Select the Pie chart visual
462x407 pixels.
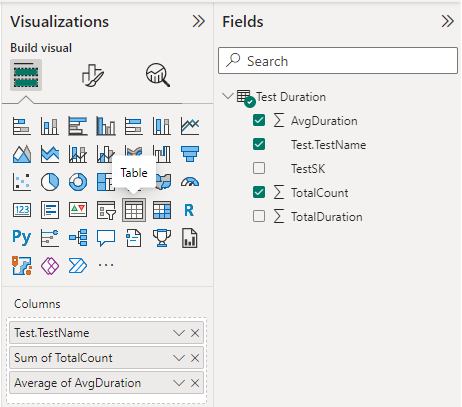(50, 182)
